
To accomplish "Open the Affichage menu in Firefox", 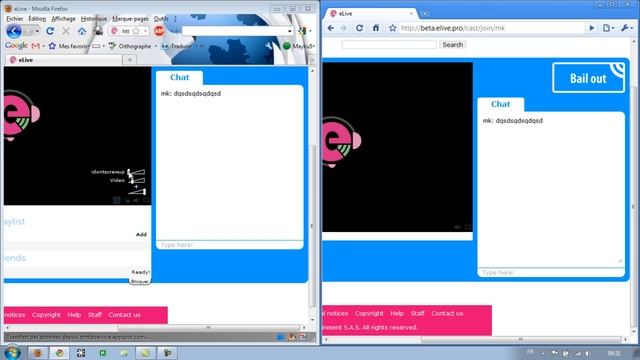I will (x=63, y=18).
